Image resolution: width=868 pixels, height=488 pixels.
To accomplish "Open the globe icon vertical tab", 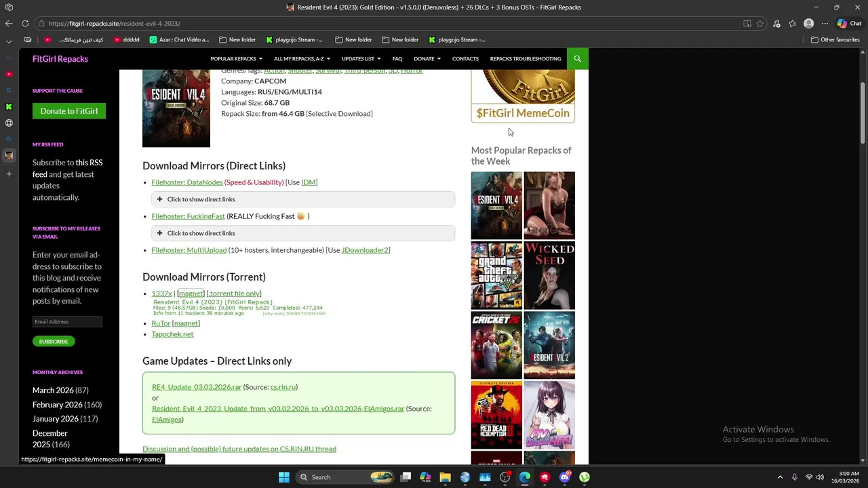I will [x=9, y=123].
